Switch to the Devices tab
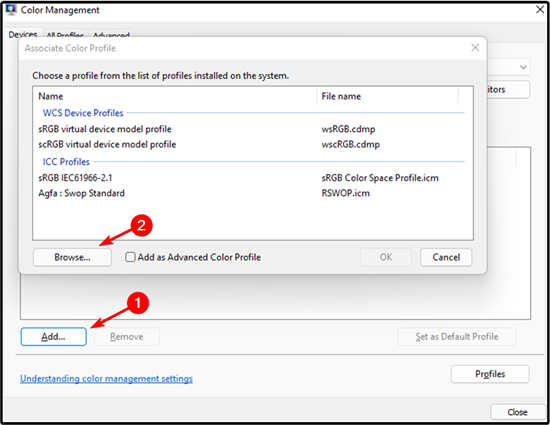 pos(23,34)
